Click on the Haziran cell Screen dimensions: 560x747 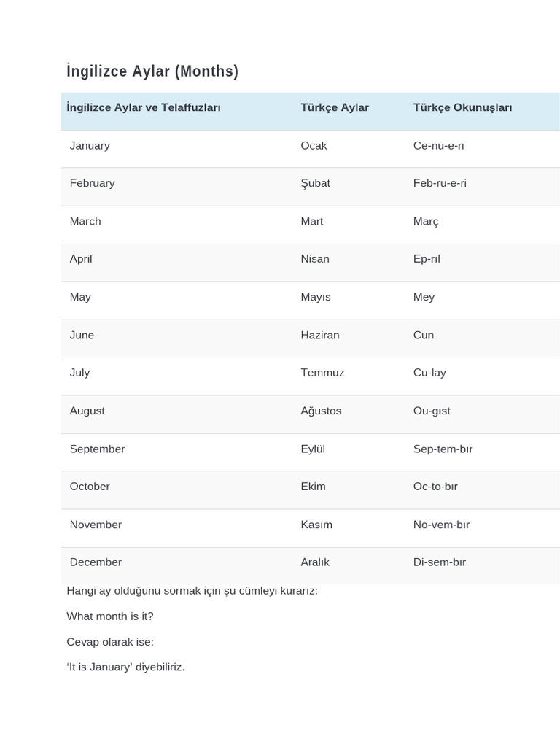(x=320, y=335)
